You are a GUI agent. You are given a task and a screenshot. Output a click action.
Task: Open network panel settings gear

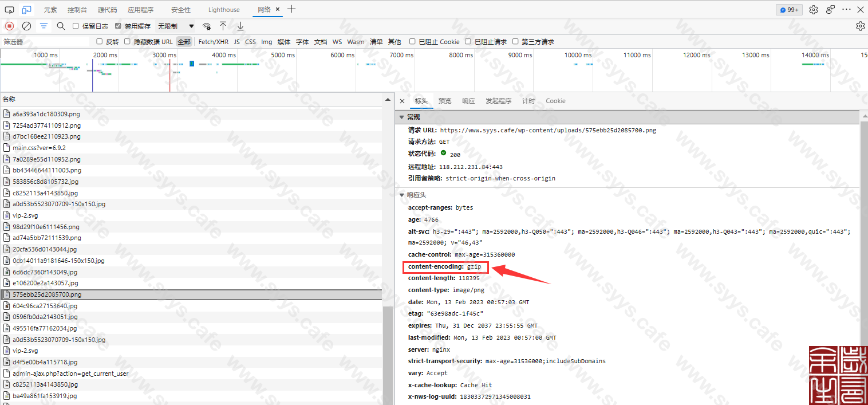[x=860, y=26]
